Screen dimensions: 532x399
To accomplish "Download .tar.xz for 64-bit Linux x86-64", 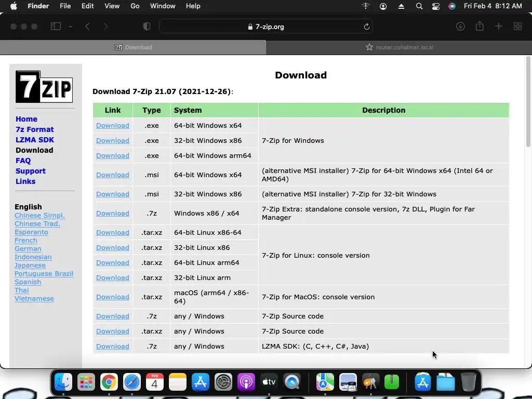I will tap(113, 232).
